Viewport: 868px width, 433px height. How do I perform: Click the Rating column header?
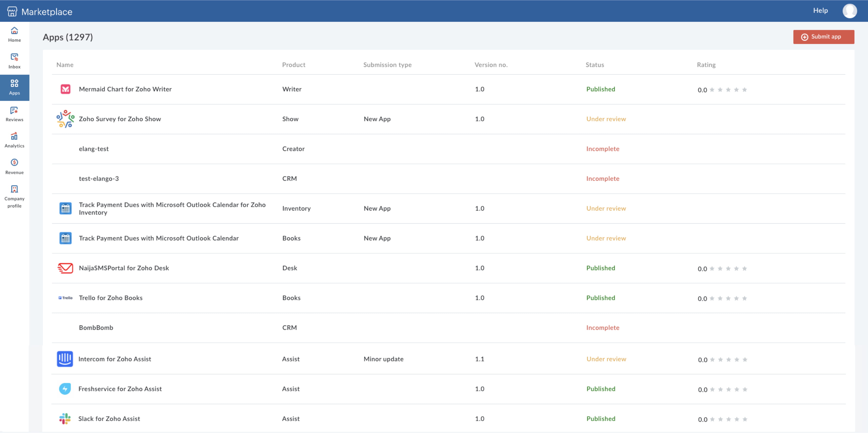[x=706, y=65]
